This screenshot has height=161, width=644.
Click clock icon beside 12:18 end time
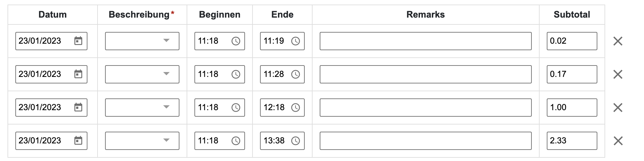(x=296, y=108)
